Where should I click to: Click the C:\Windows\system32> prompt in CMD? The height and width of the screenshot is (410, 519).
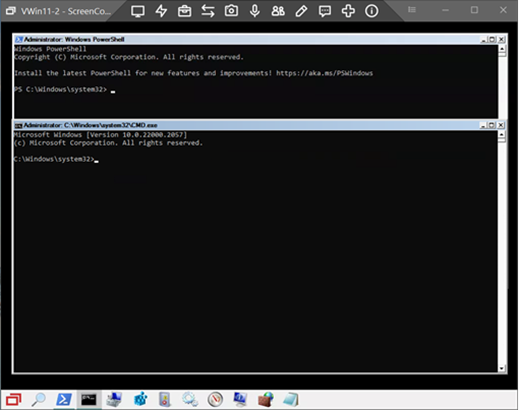[54, 159]
